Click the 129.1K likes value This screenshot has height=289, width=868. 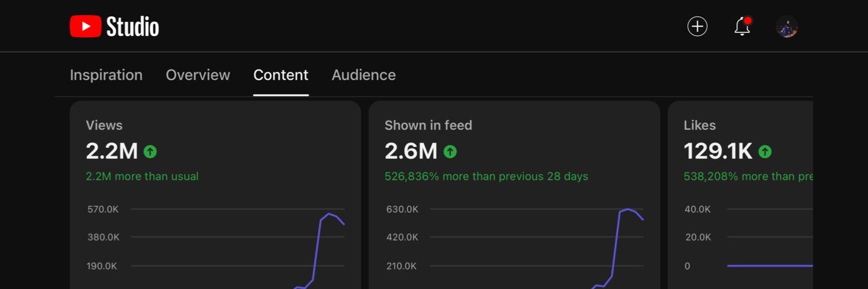(718, 152)
